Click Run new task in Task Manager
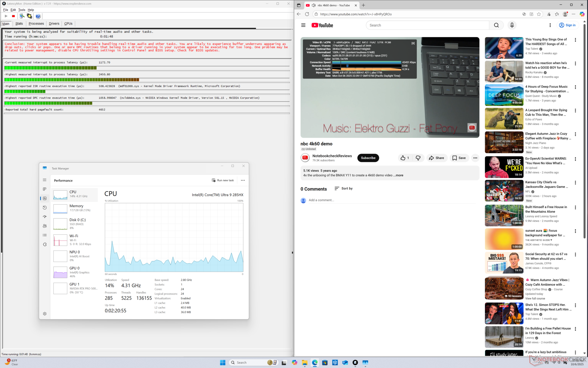 point(223,180)
